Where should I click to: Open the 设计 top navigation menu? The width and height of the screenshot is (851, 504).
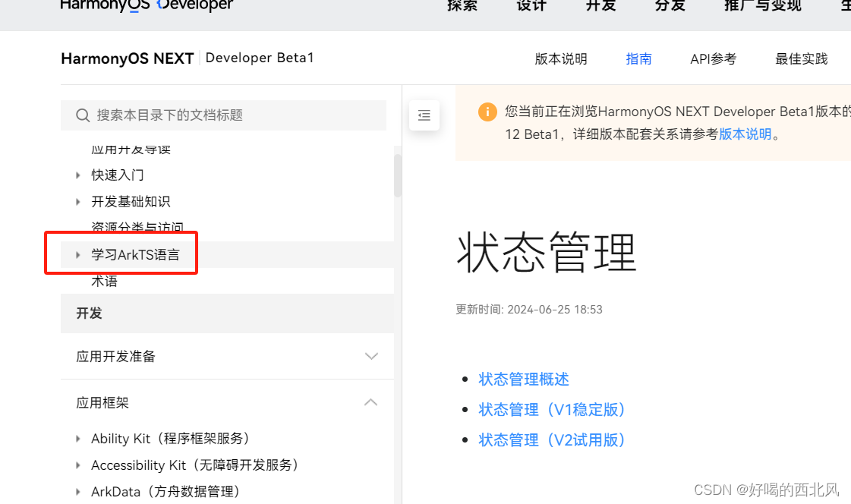531,5
